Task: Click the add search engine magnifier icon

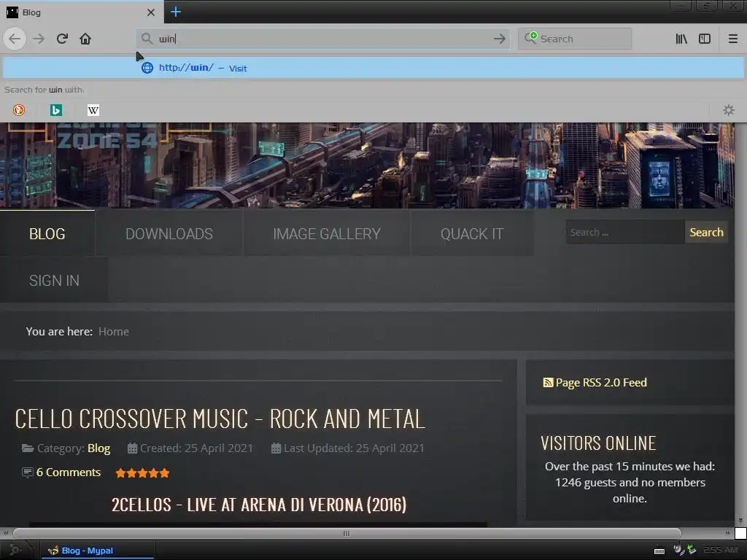Action: (x=531, y=38)
